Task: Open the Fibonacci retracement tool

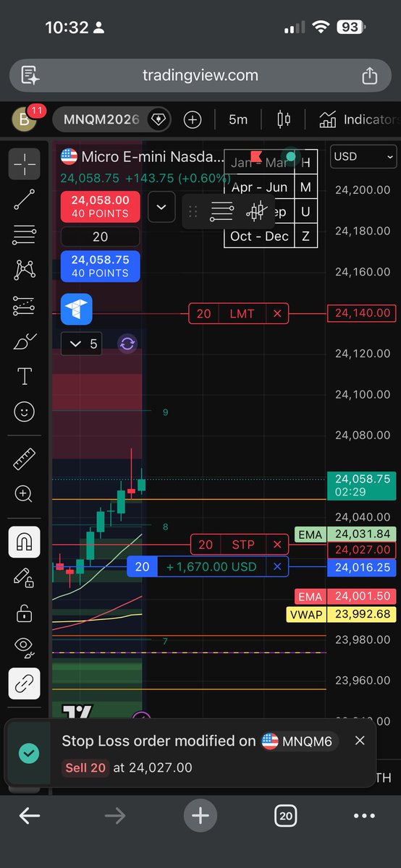Action: click(24, 234)
